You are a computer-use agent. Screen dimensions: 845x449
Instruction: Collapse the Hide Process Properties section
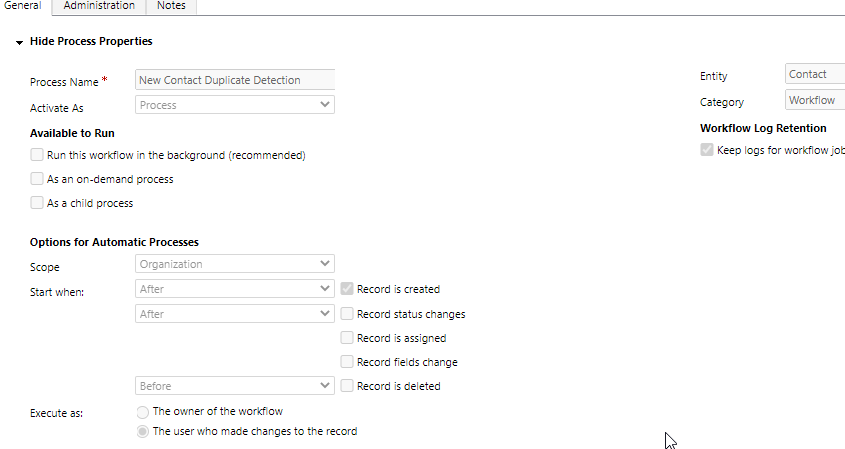pyautogui.click(x=19, y=42)
